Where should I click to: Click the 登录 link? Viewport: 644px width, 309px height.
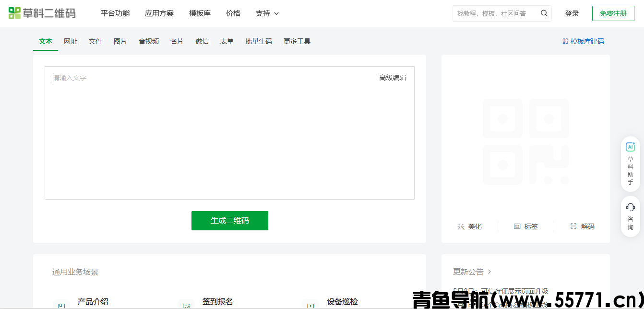coord(572,13)
